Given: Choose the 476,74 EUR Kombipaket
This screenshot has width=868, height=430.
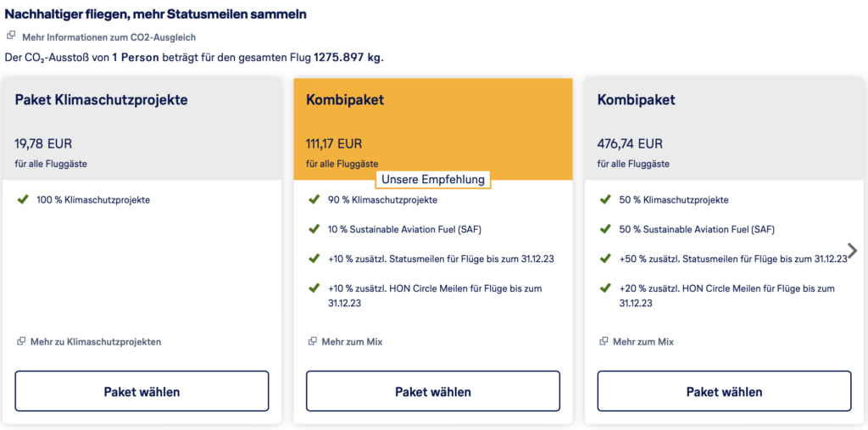Looking at the screenshot, I should pyautogui.click(x=724, y=392).
